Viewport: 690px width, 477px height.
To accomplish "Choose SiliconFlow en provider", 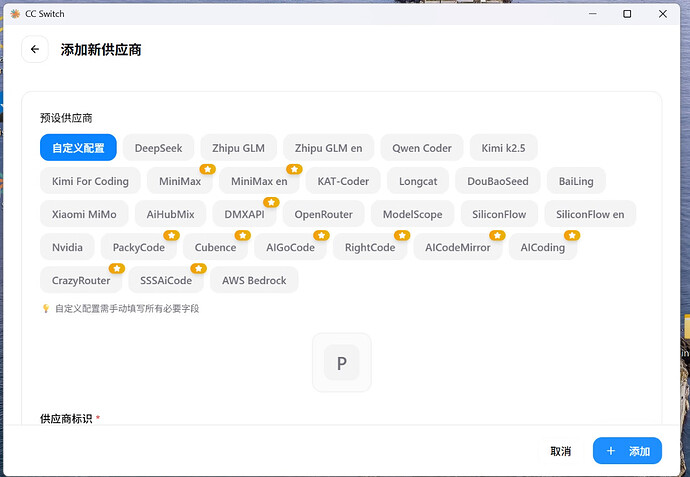I will tap(590, 214).
